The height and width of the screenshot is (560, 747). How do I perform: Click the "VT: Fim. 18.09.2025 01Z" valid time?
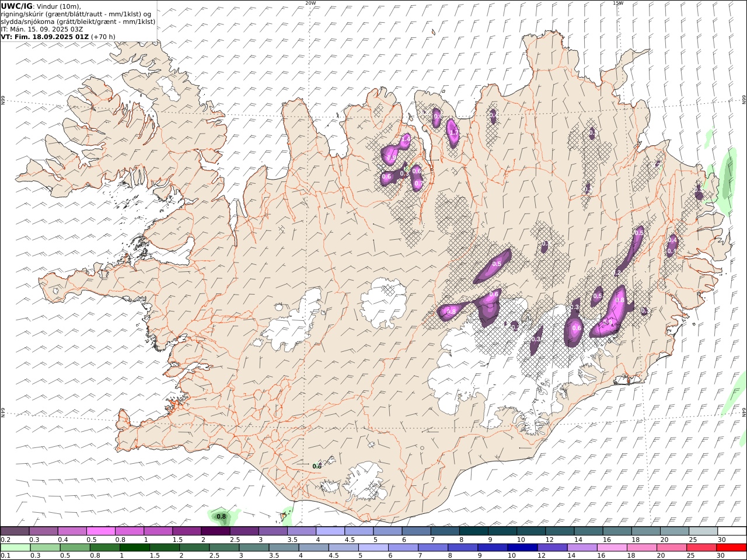click(45, 37)
